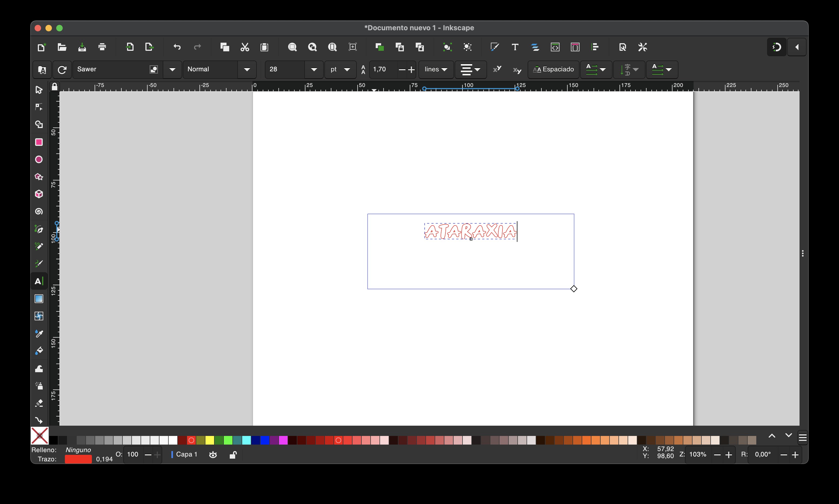
Task: Open the text alignment dropdown
Action: click(471, 69)
